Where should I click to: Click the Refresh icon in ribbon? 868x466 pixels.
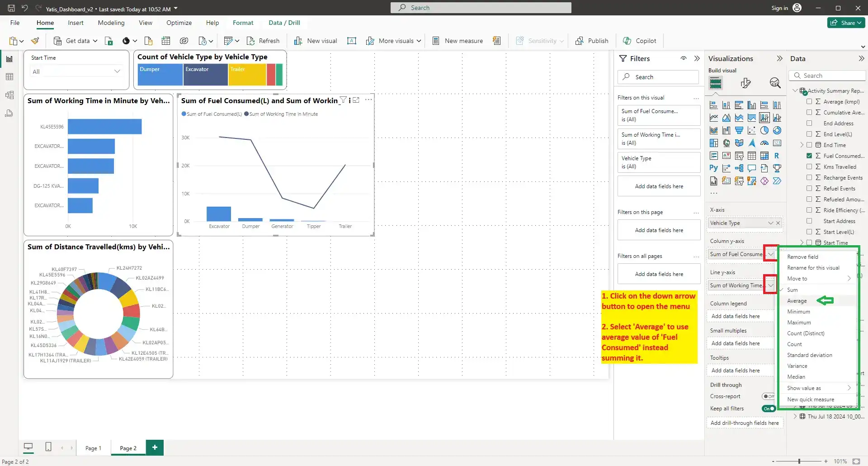coord(251,41)
